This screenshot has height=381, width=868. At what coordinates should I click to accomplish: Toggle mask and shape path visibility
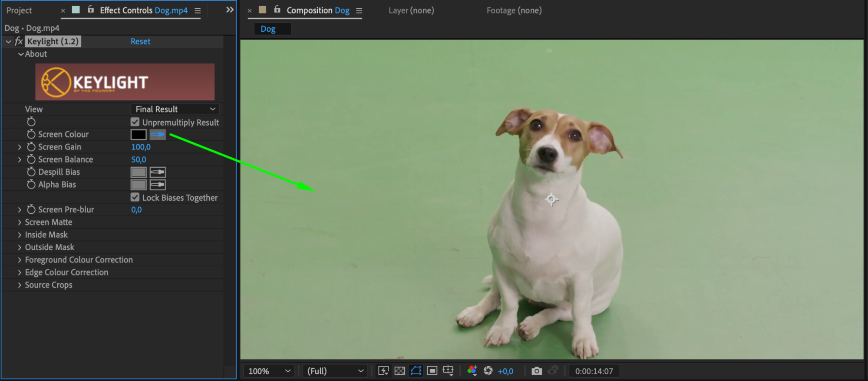[x=416, y=371]
